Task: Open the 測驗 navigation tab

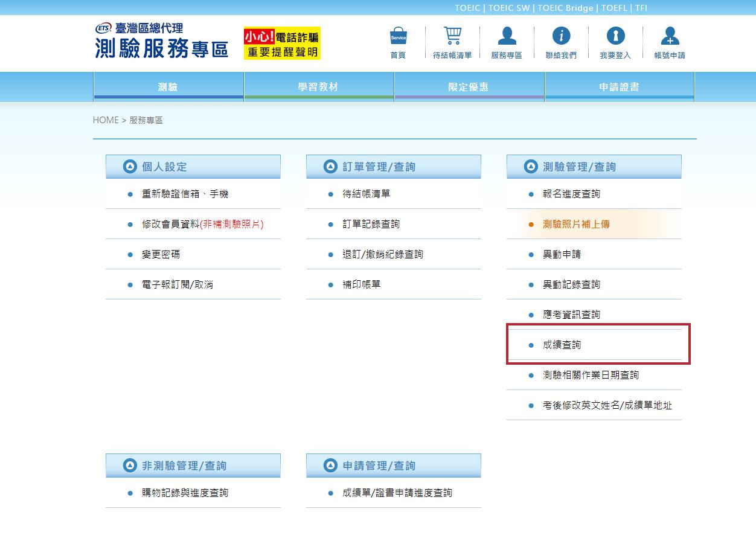Action: point(168,87)
